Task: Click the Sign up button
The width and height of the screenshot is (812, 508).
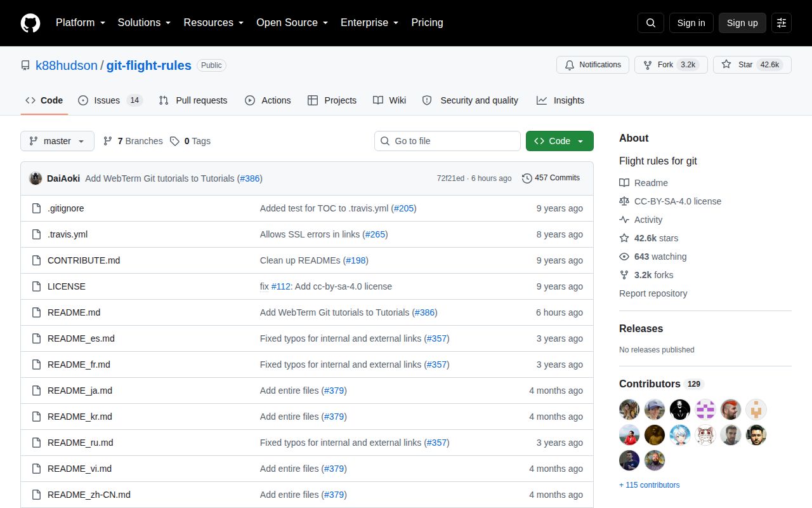Action: pyautogui.click(x=742, y=23)
